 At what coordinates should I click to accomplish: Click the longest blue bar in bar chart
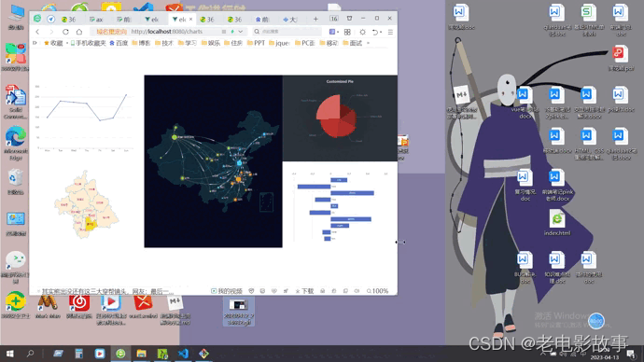[x=352, y=193]
